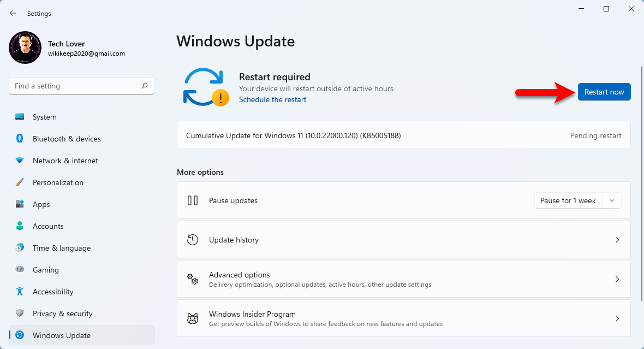Switch to Apps settings

tap(82, 204)
